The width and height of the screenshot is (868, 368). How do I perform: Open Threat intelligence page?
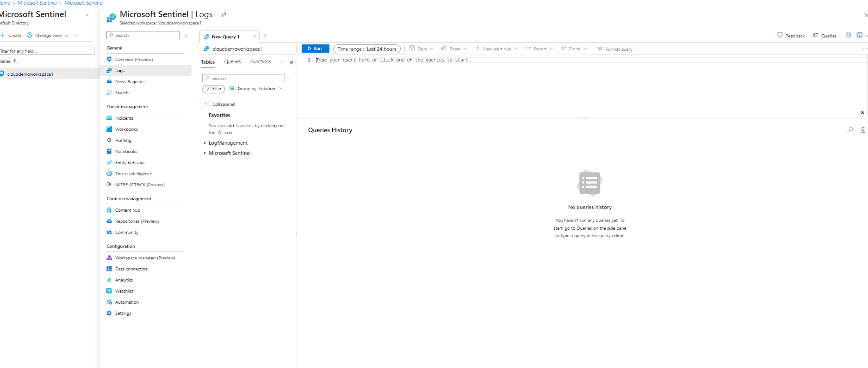133,173
